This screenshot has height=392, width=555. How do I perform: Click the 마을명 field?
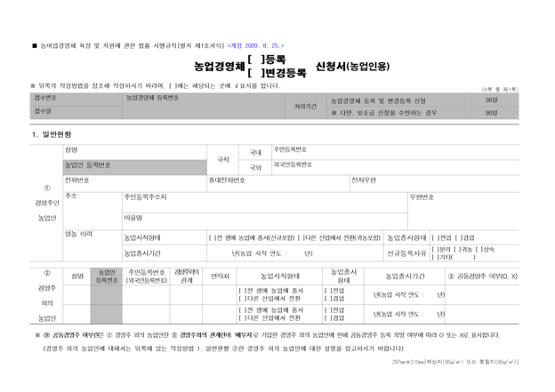coord(265,221)
